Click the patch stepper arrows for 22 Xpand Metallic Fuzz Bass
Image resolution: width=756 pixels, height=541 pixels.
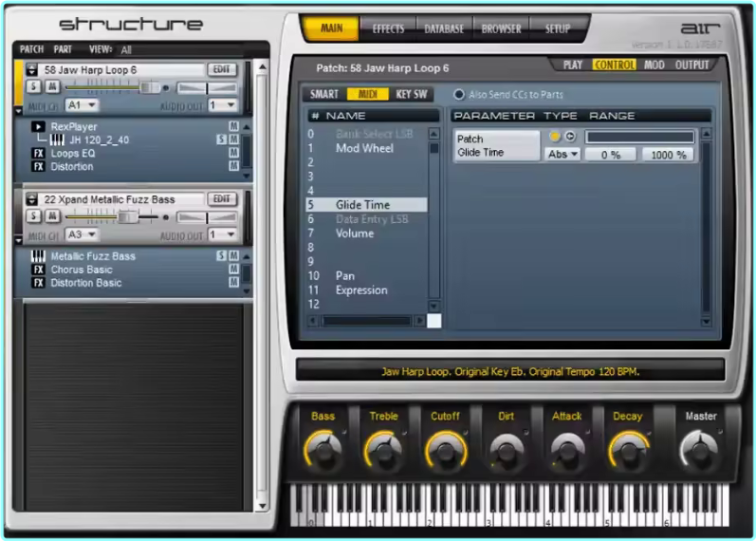click(x=32, y=199)
